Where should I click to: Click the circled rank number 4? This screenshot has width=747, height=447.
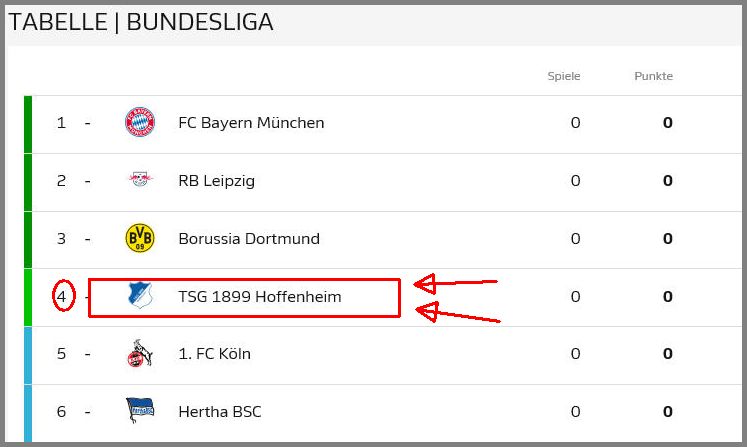coord(61,296)
